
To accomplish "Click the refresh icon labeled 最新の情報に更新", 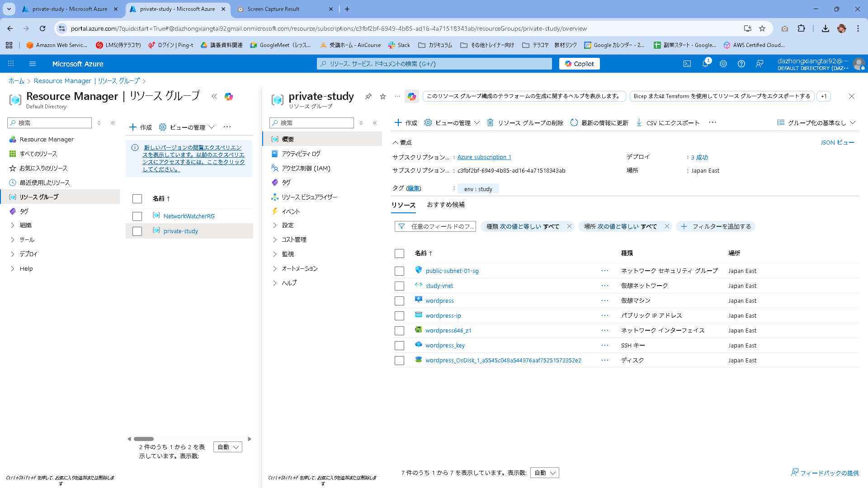I will (x=574, y=122).
